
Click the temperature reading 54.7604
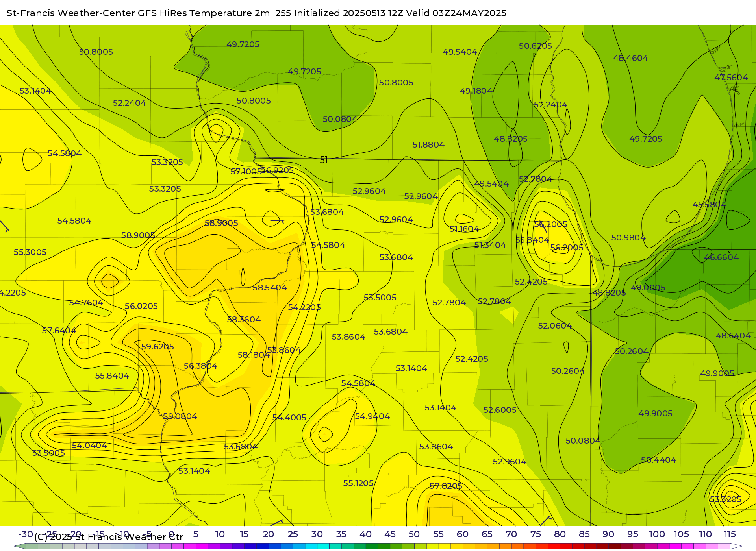click(86, 303)
